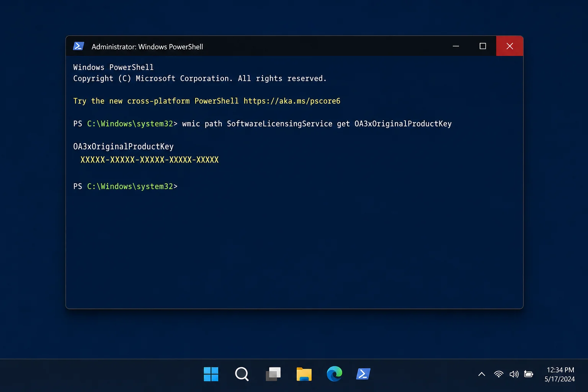The height and width of the screenshot is (392, 588).
Task: Click the wmic path SoftwareLicensingService command text
Action: coord(317,124)
